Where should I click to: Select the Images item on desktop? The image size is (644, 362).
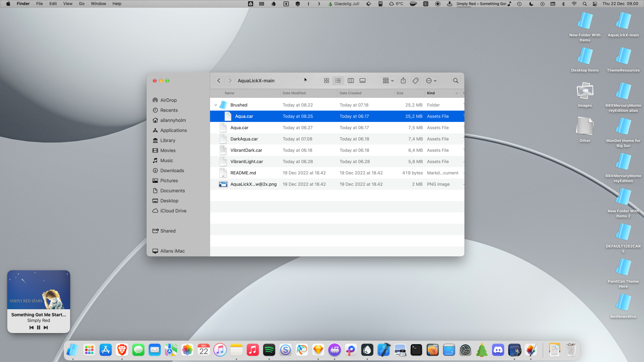(x=585, y=95)
